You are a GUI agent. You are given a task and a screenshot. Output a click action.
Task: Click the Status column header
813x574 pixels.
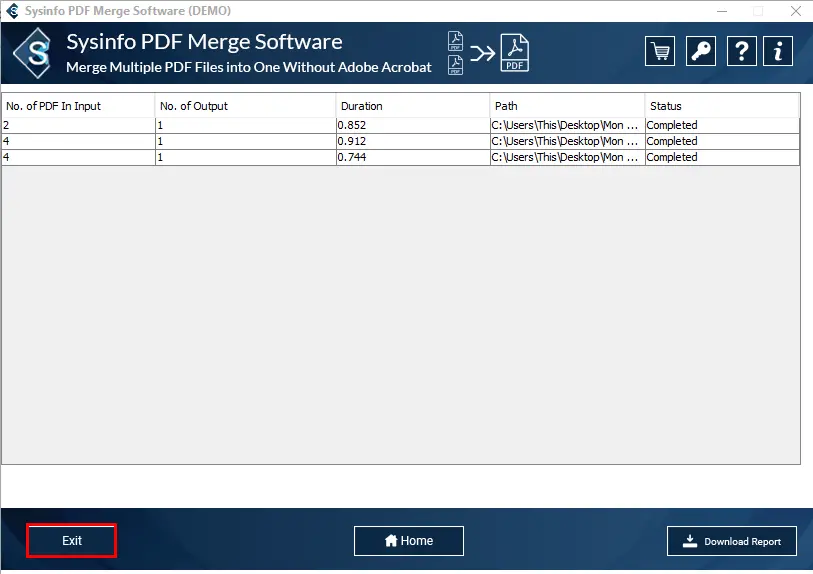(x=721, y=106)
